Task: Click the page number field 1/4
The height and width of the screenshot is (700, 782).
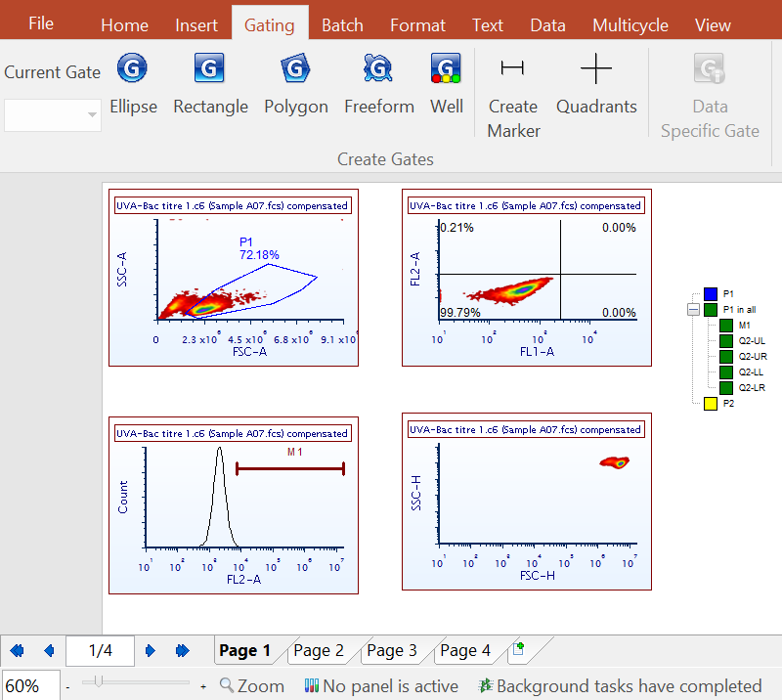Action: tap(101, 651)
